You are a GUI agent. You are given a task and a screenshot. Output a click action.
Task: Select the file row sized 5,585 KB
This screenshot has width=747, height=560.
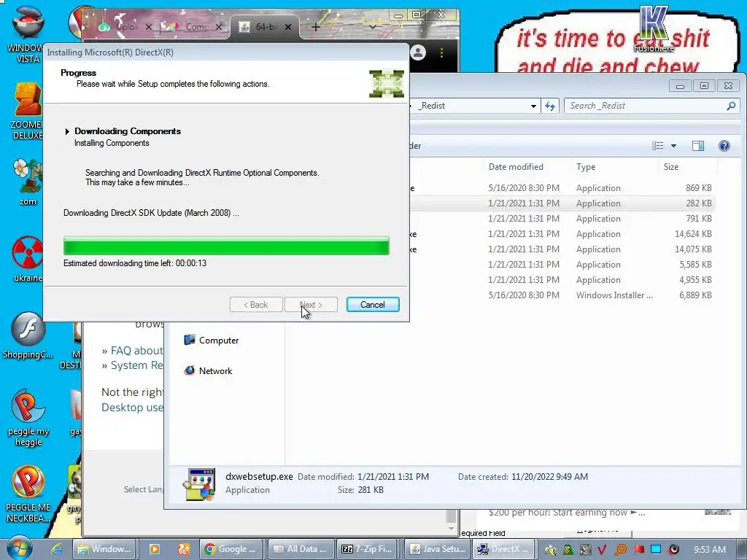[562, 264]
